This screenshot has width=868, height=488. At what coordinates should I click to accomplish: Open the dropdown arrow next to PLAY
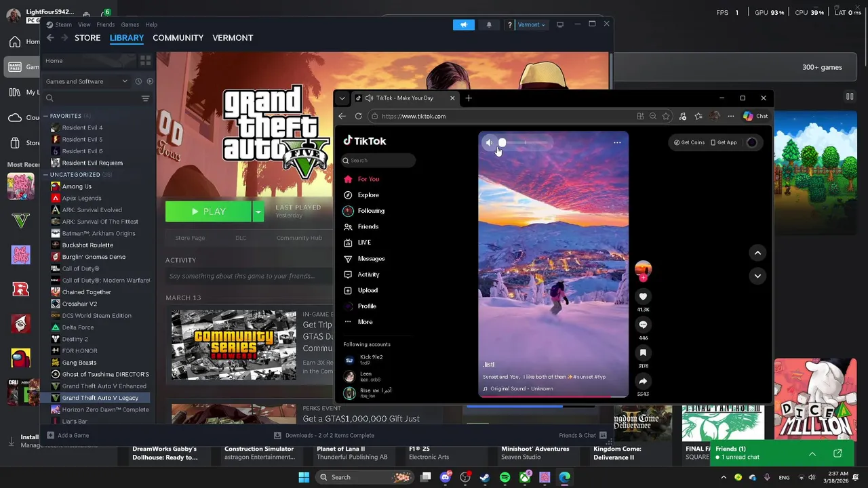point(258,211)
